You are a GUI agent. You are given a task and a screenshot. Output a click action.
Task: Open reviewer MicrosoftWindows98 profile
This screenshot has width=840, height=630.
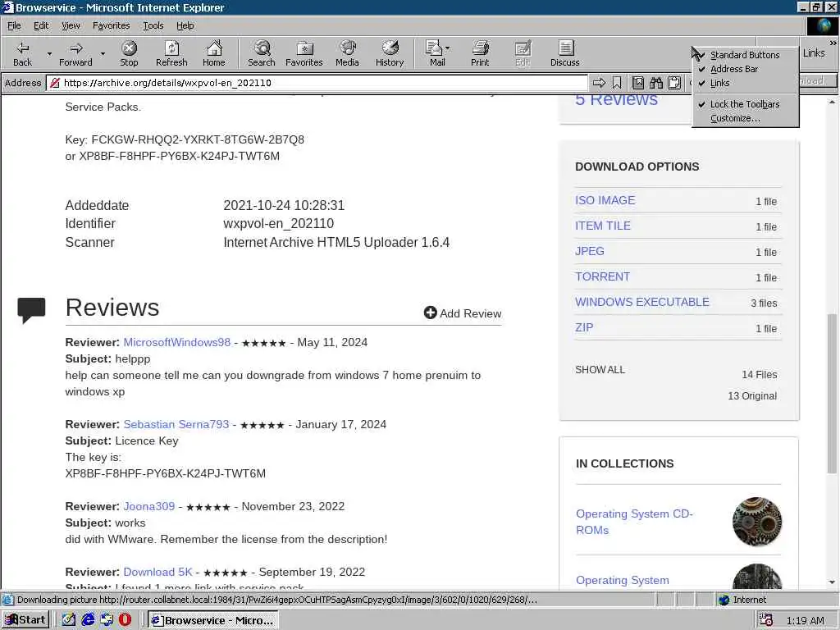[177, 342]
